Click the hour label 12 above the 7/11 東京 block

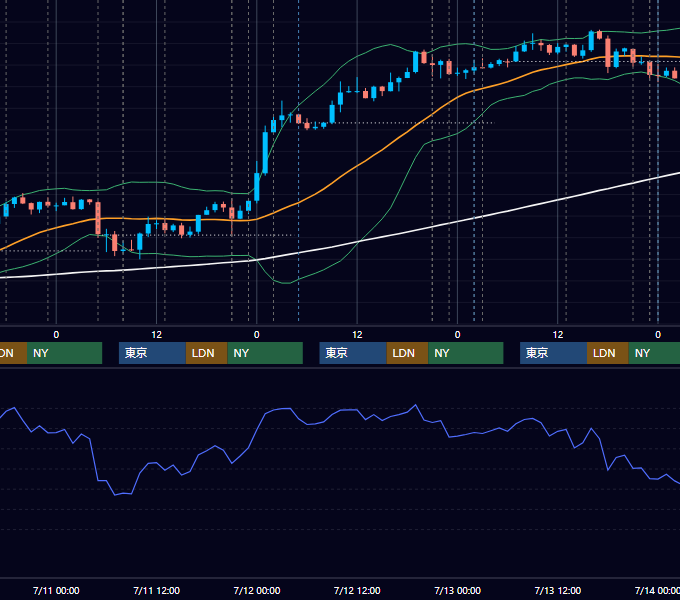tap(157, 335)
